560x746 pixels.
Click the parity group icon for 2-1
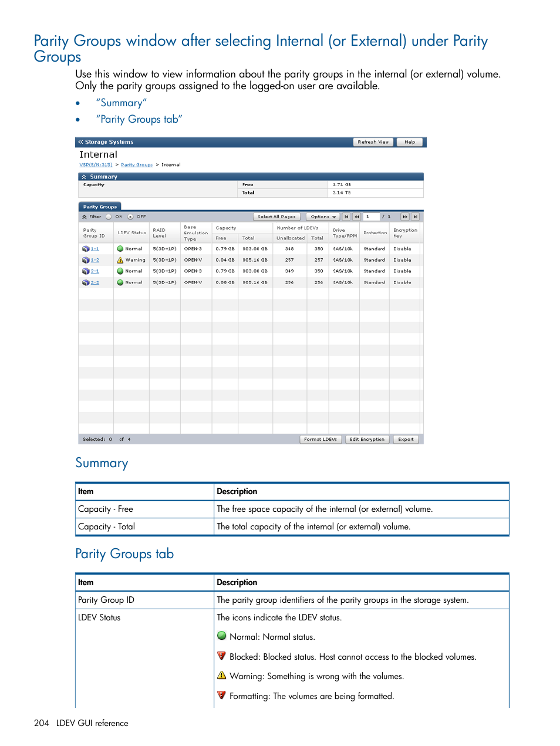(x=86, y=271)
